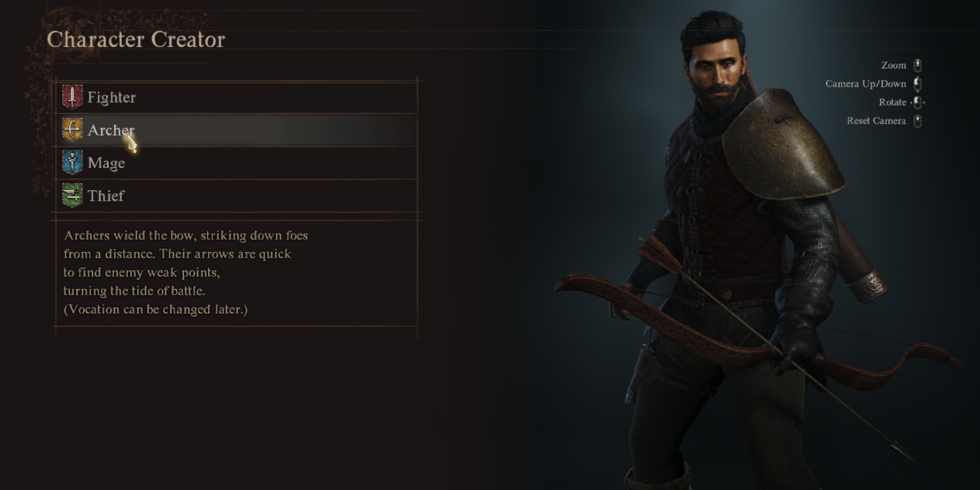Click the Zoom mouse-wheel icon
Viewport: 980px width, 490px height.
pos(917,65)
